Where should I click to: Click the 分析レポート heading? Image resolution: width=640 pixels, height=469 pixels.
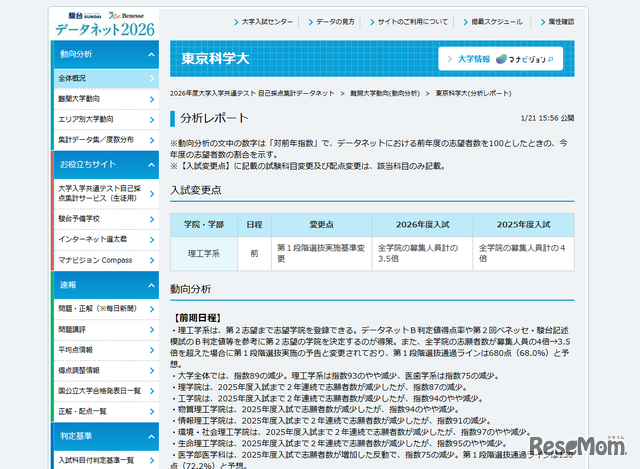click(214, 118)
